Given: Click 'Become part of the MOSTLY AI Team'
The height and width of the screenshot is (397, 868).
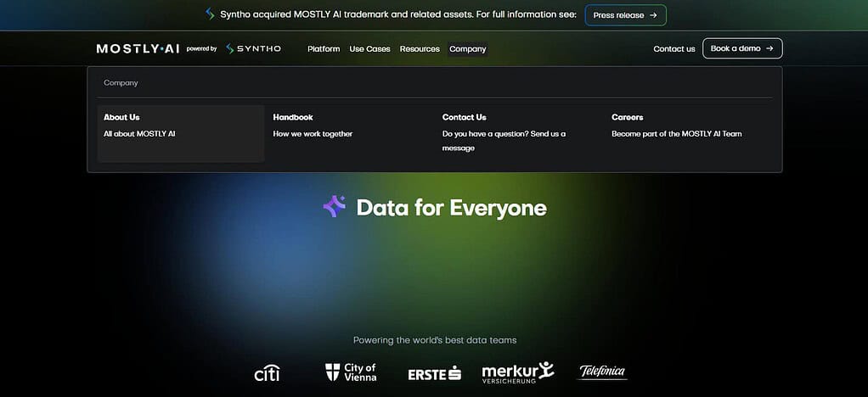Looking at the screenshot, I should [x=676, y=134].
